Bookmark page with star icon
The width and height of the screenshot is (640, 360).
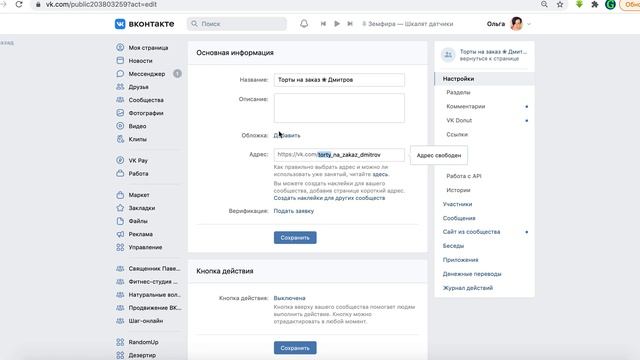click(560, 4)
